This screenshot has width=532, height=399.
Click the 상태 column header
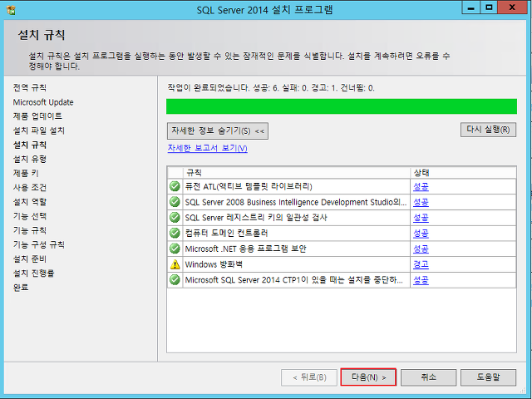(463, 173)
